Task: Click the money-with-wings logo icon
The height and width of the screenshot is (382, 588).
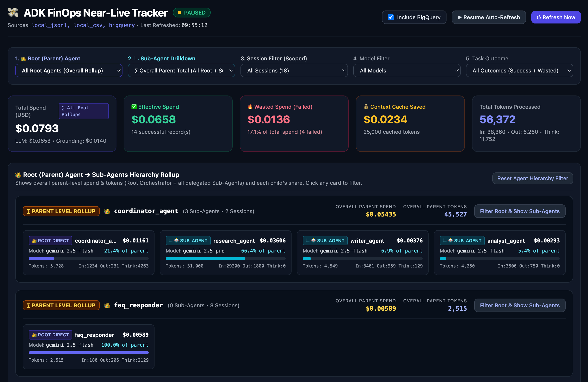Action: (x=13, y=13)
